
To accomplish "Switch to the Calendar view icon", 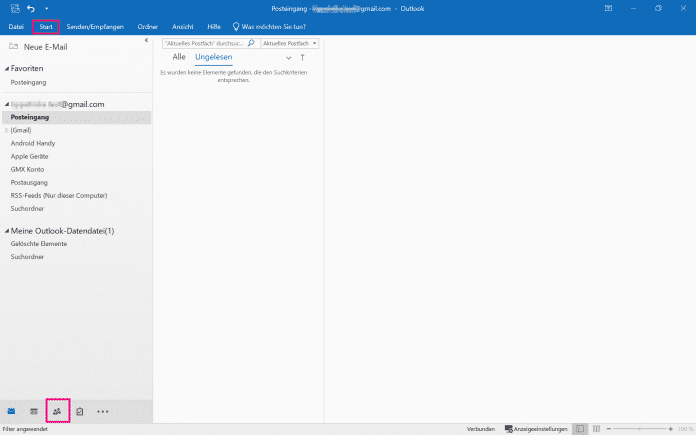I will [34, 411].
